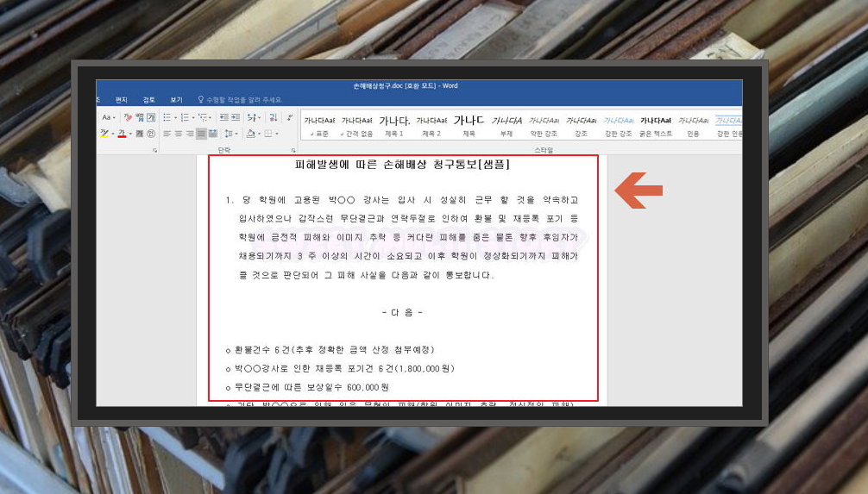
Task: Select the 굵은 텍스트 style
Action: (656, 127)
